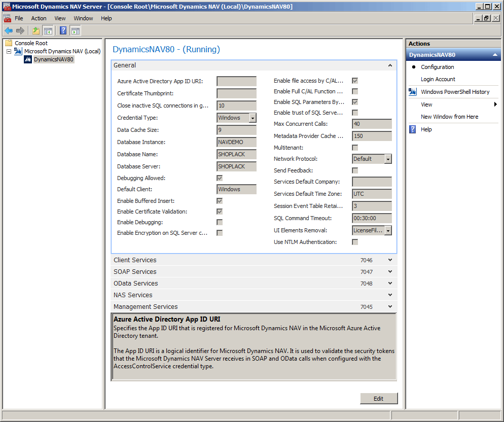Open the UI Elements Removal dropdown
504x422 pixels.
coord(388,231)
